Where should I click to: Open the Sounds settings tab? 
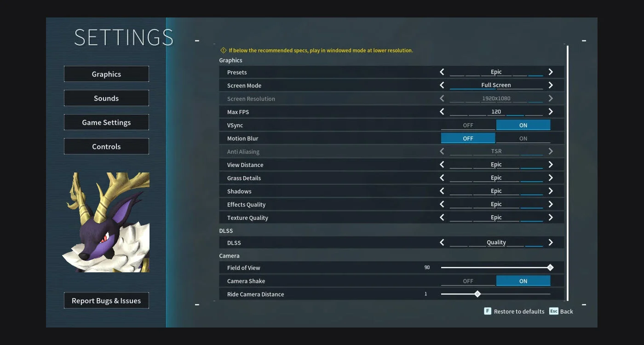(106, 98)
